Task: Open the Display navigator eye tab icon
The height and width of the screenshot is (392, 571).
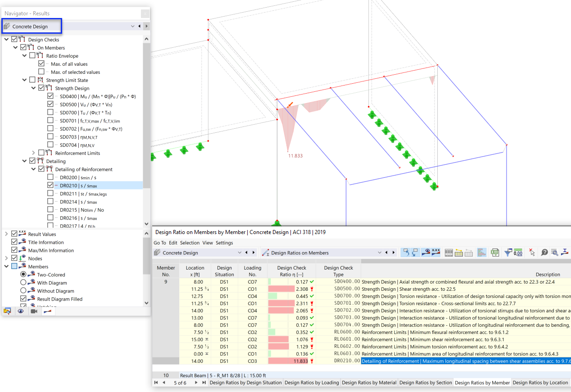Action: pyautogui.click(x=21, y=311)
